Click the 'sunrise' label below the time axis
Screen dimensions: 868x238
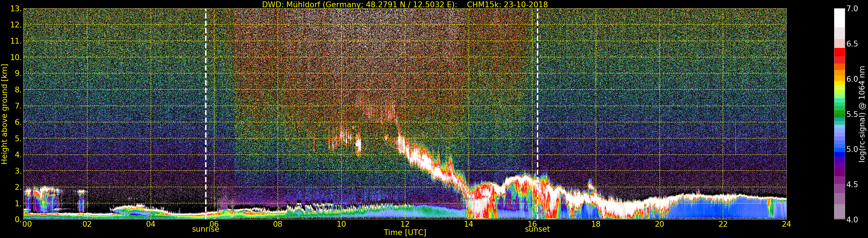[206, 229]
